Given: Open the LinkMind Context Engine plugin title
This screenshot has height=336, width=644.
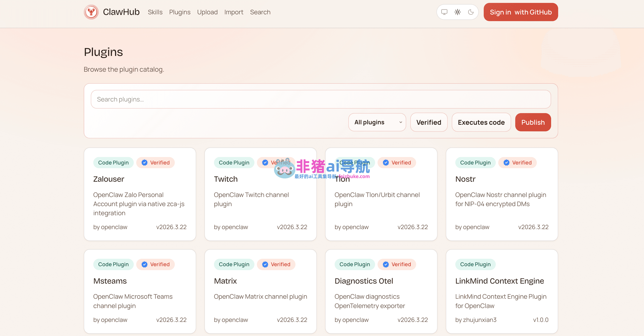Looking at the screenshot, I should pos(499,281).
